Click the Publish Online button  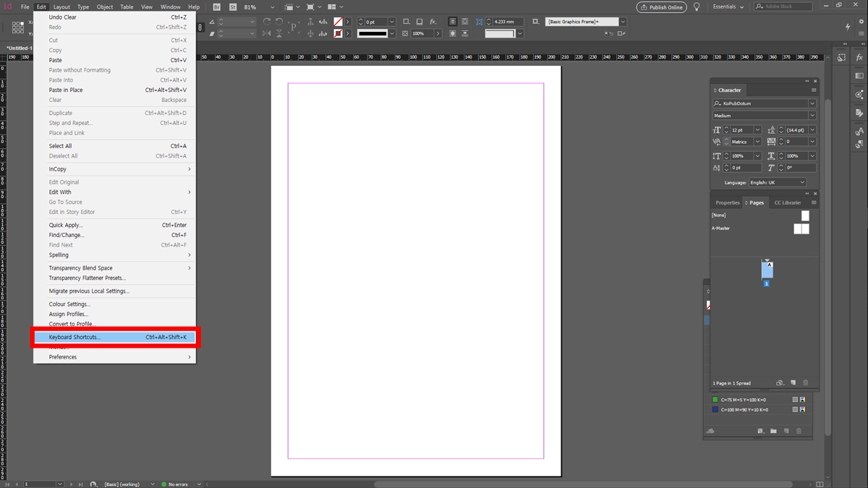click(x=662, y=7)
